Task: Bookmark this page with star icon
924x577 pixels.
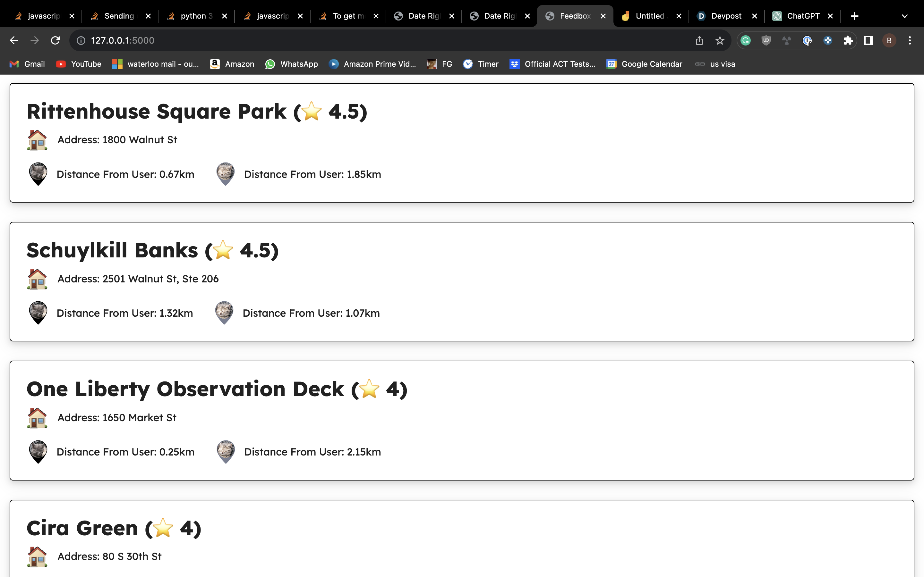Action: click(x=720, y=40)
